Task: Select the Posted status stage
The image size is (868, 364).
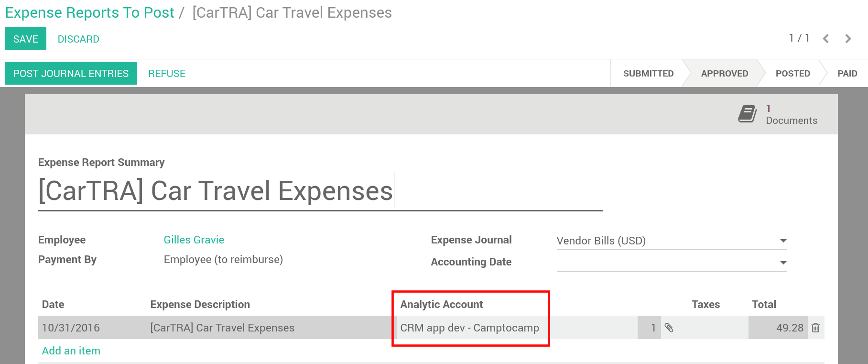Action: pos(792,74)
